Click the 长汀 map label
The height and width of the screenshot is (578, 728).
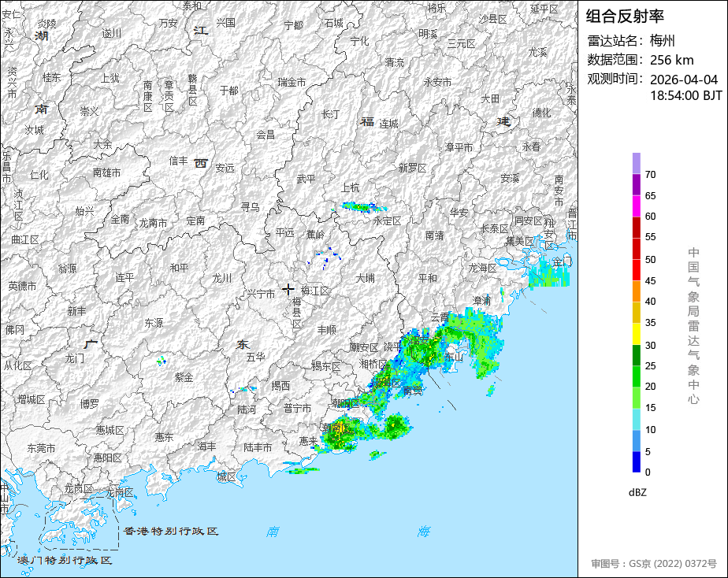click(x=330, y=114)
